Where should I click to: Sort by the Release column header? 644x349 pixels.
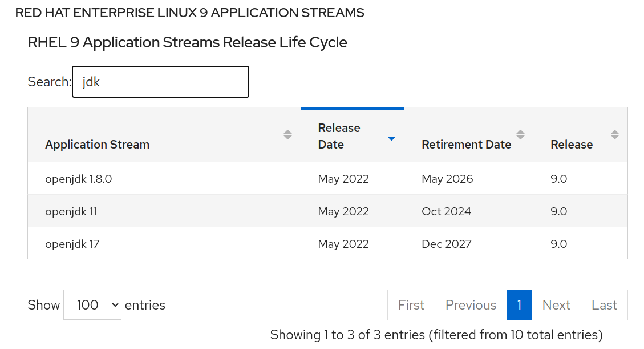point(572,145)
